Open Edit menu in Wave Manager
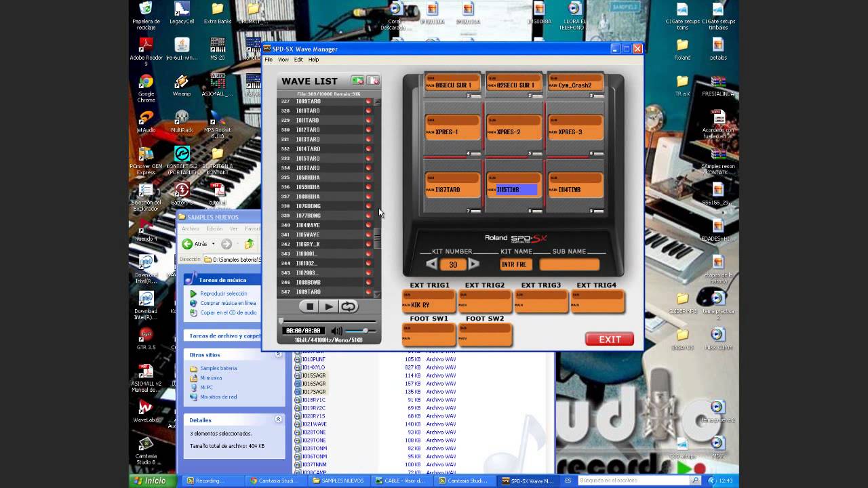Screen dimensions: 868x488 coord(298,60)
